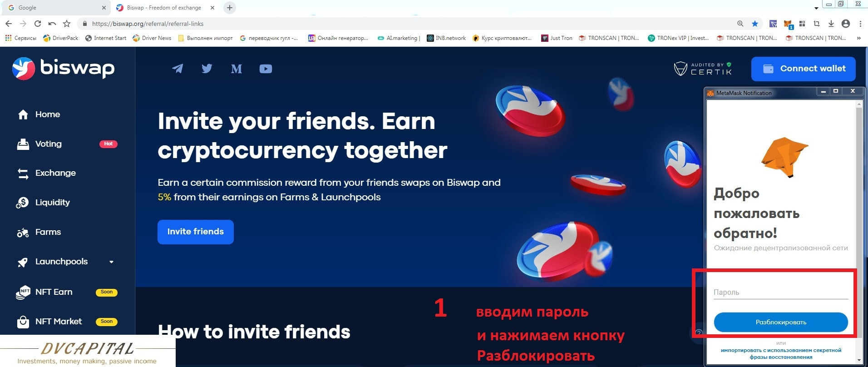Click the import secret recovery phrase link

coord(781,353)
